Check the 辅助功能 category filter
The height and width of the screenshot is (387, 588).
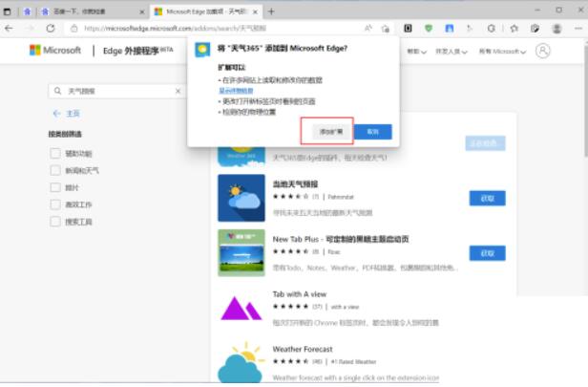55,153
